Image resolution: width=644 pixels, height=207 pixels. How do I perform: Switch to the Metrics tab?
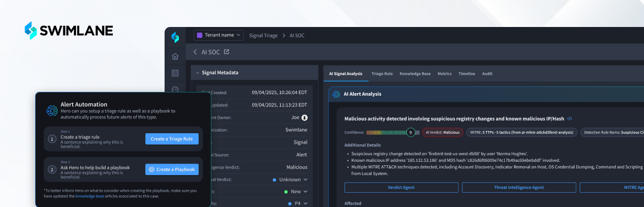coord(444,74)
